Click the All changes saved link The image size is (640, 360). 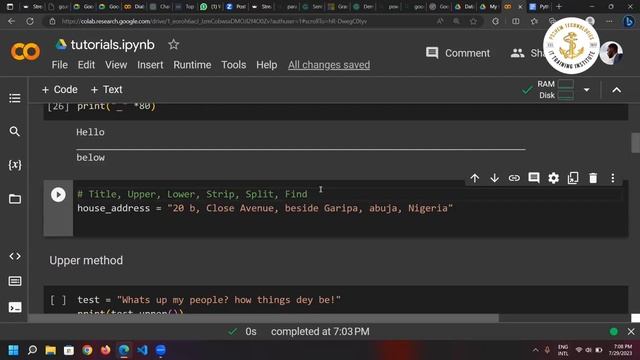(x=329, y=65)
